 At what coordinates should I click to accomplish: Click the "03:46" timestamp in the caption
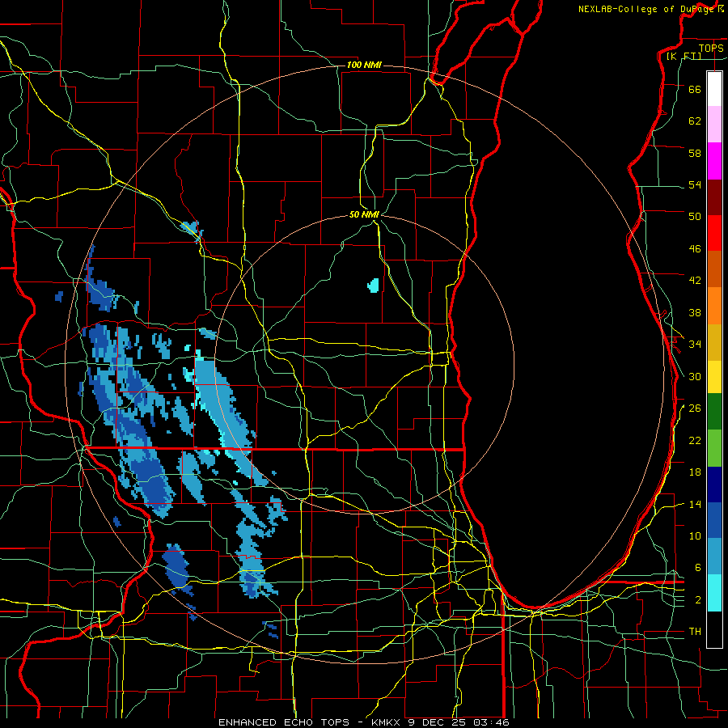(491, 722)
